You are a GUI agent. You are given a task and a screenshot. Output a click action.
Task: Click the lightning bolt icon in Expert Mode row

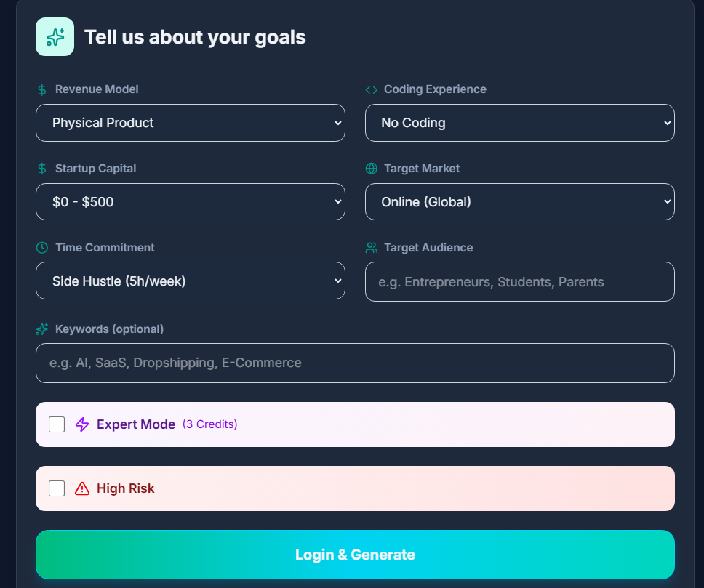tap(81, 424)
